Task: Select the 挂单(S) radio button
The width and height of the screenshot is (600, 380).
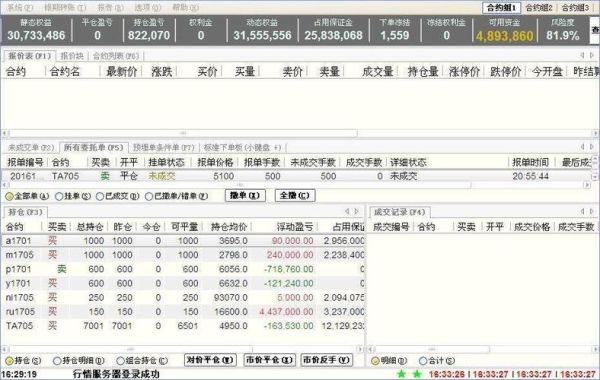Action: pos(59,197)
